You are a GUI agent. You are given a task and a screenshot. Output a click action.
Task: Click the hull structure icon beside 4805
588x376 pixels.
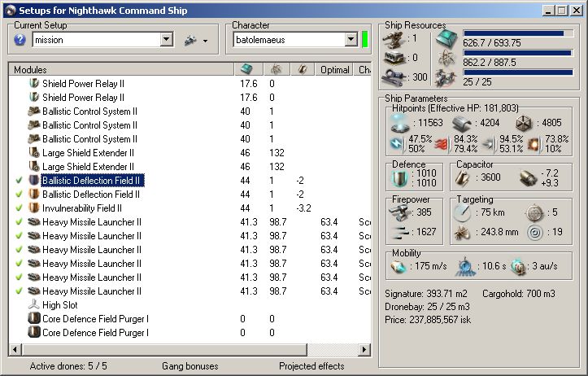(524, 123)
